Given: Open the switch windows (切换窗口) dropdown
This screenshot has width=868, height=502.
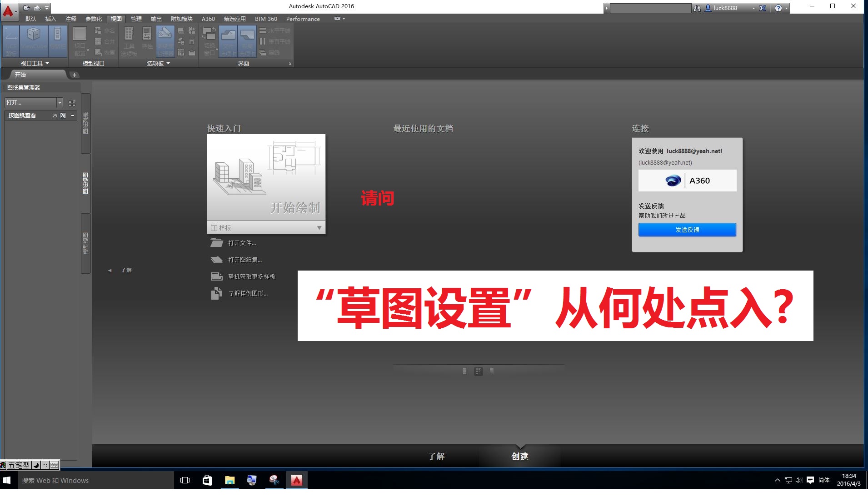Looking at the screenshot, I should coord(210,41).
